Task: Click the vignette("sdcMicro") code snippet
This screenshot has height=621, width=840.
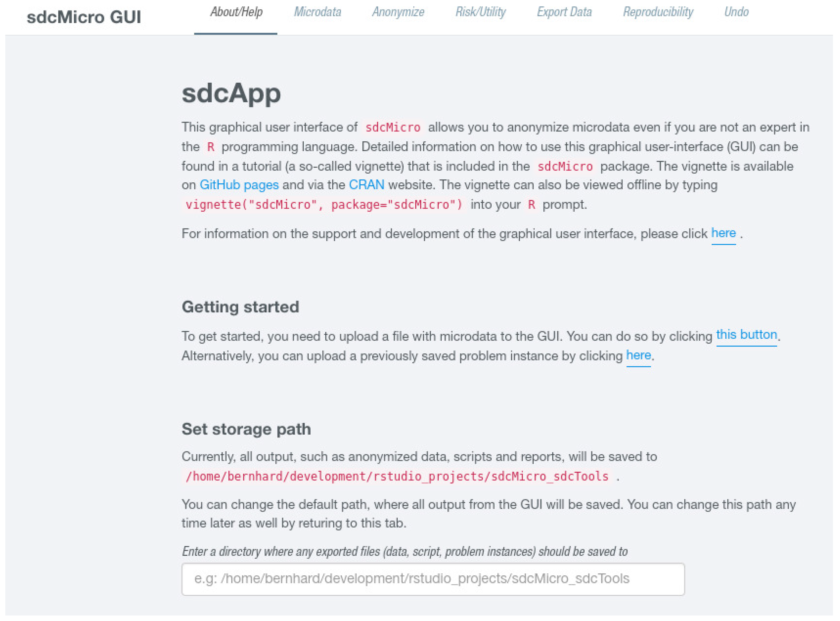Action: pos(323,205)
